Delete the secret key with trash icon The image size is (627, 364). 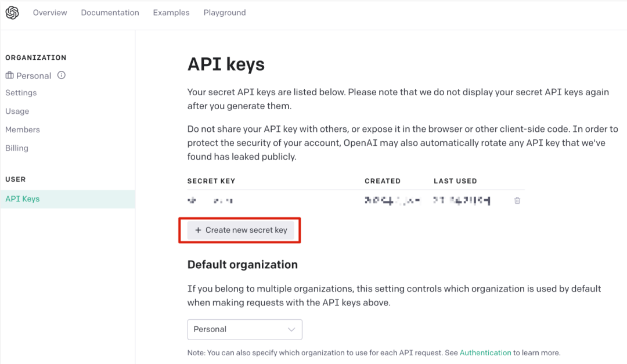point(517,201)
